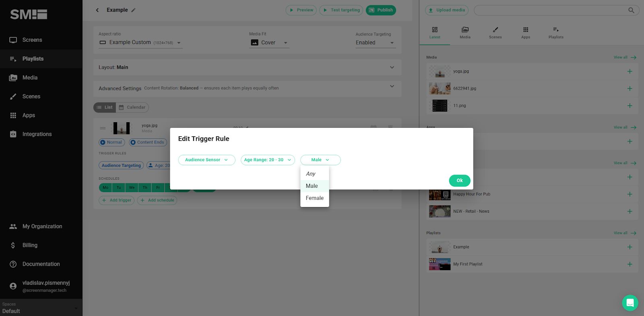Switch to Calendar view
644x316 pixels.
tap(132, 107)
